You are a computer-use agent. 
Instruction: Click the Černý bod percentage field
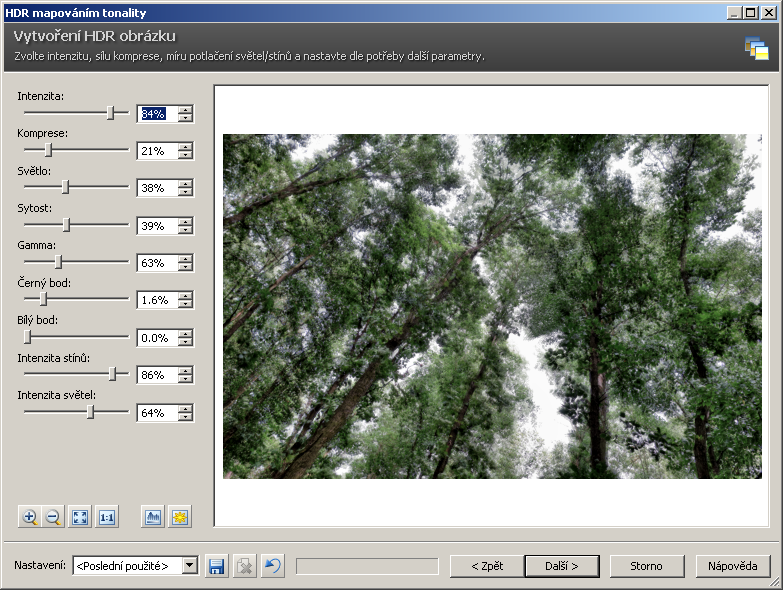pyautogui.click(x=156, y=300)
